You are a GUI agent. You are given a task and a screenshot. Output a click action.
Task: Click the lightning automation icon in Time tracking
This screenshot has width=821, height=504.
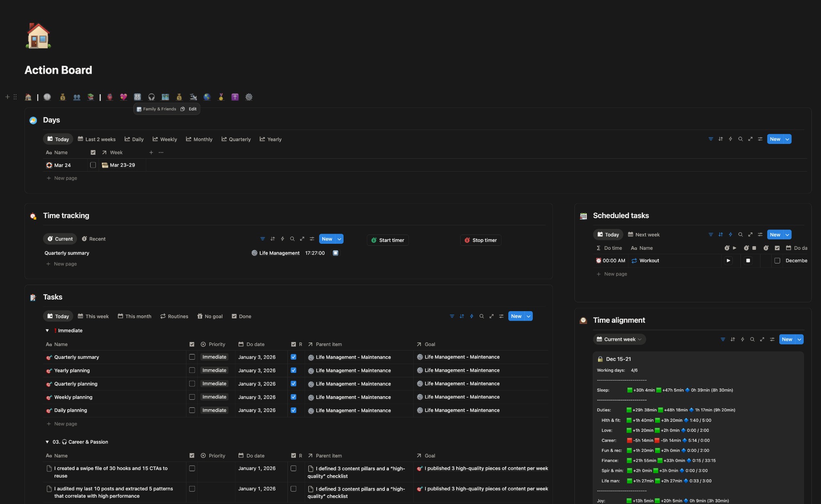(x=282, y=239)
